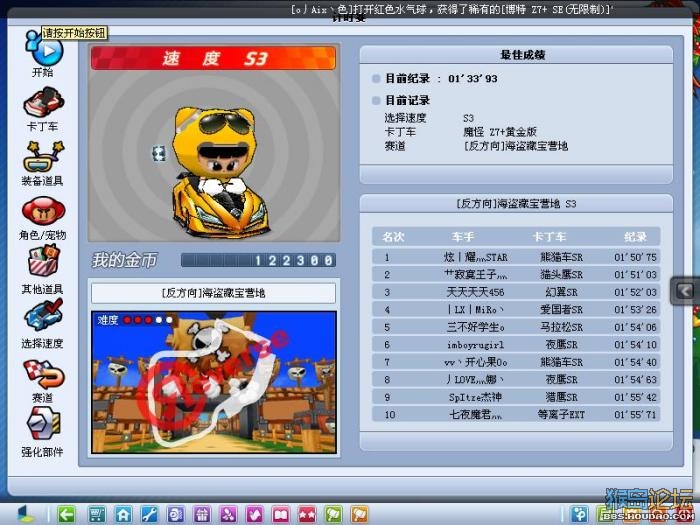
Task: Click current record time 01'33'93
Action: (x=473, y=79)
